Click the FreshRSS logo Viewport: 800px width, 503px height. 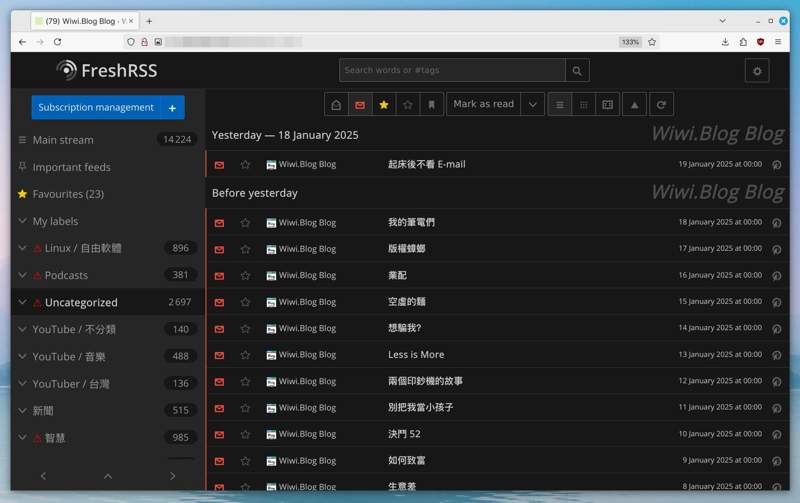[x=107, y=70]
